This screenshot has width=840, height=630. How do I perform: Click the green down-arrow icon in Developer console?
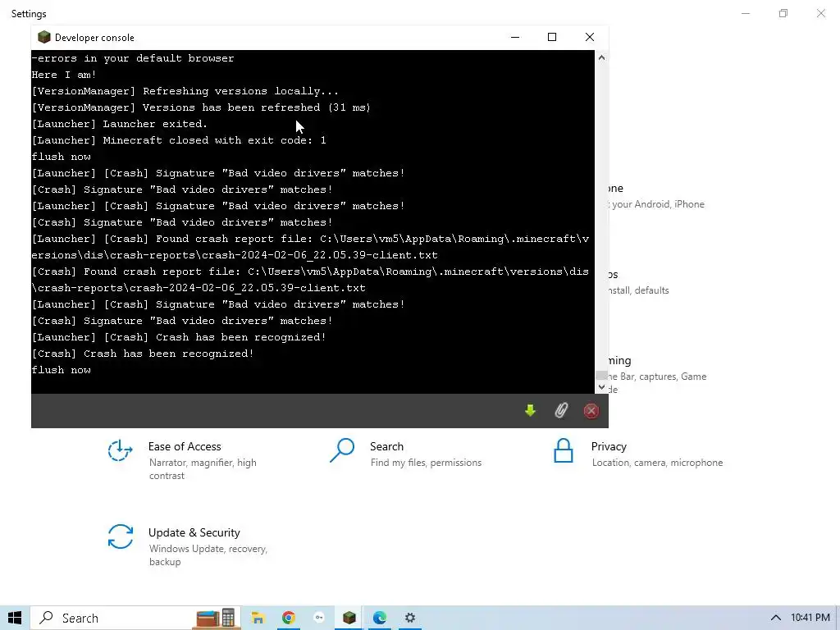pyautogui.click(x=530, y=411)
